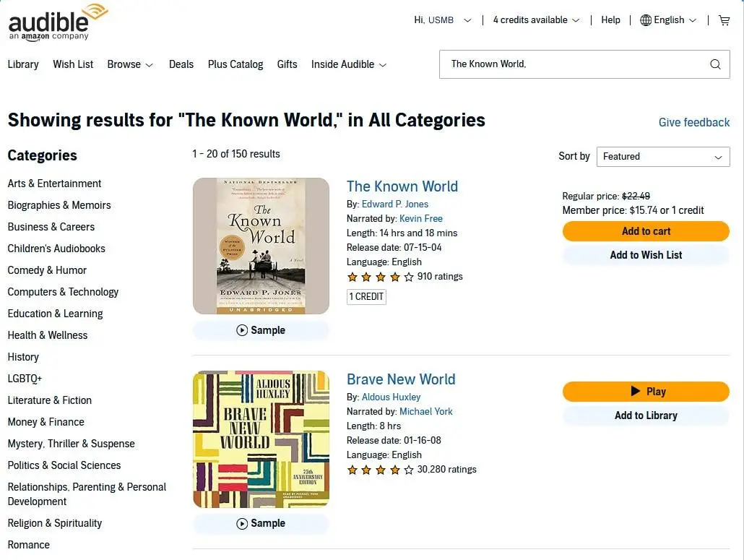Click The Known World cover thumbnail
This screenshot has width=744, height=560.
(261, 246)
